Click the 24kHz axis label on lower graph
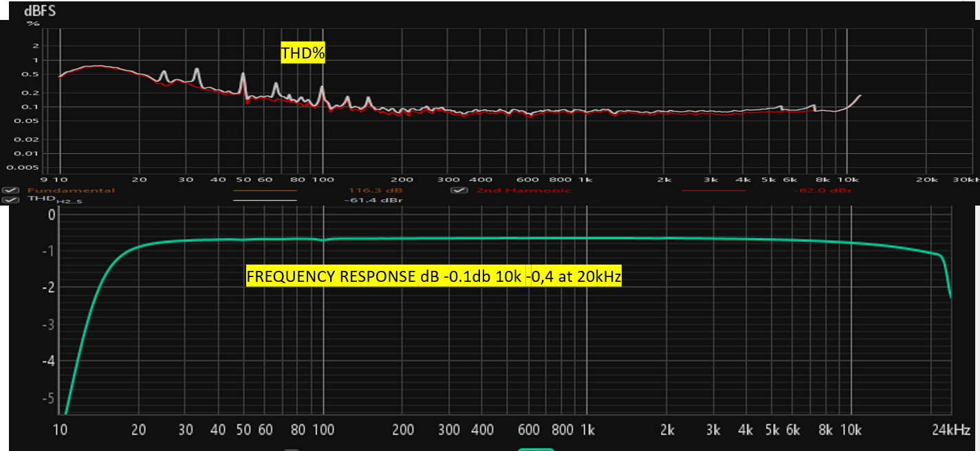Viewport: 980px width, 451px height. (952, 430)
